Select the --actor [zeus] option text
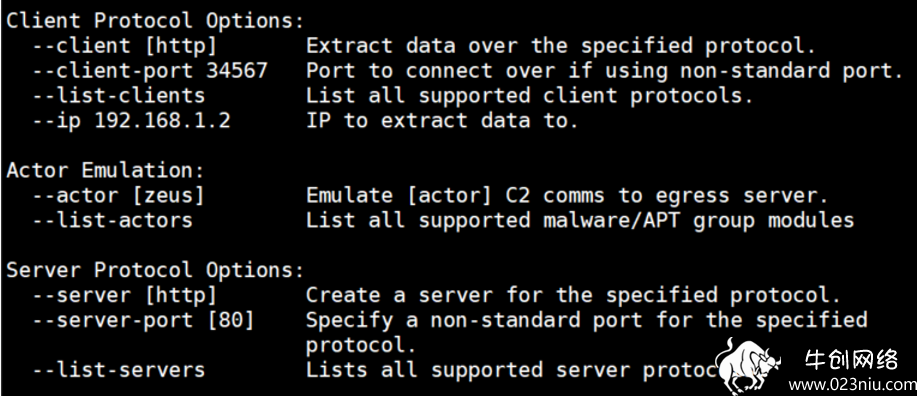Image resolution: width=917 pixels, height=396 pixels. coord(118,196)
